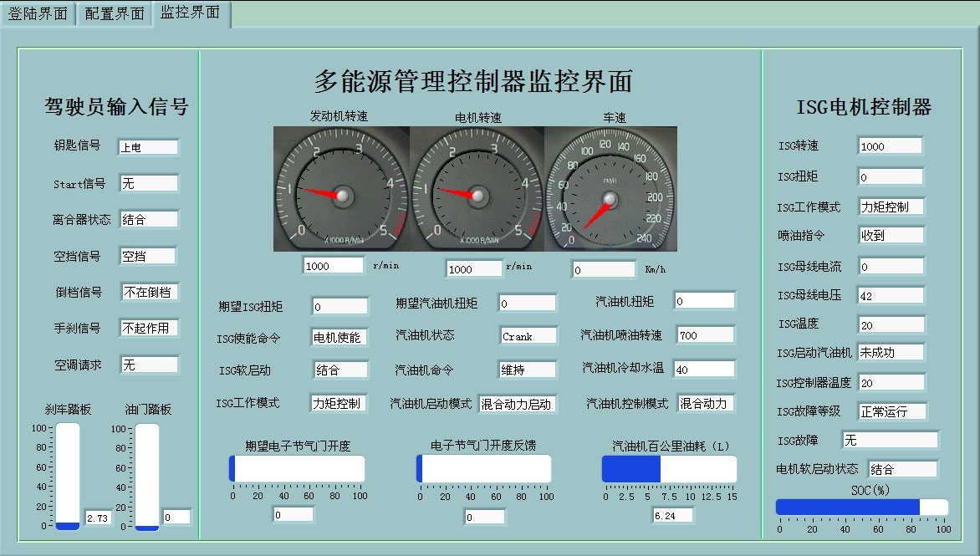
Task: Switch to the 登陆界面 tab
Action: point(38,13)
